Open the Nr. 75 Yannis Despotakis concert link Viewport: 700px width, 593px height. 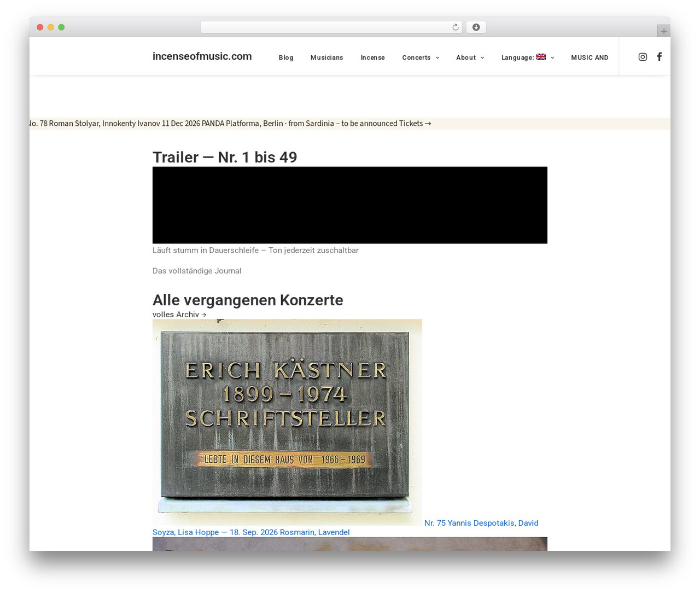point(346,527)
